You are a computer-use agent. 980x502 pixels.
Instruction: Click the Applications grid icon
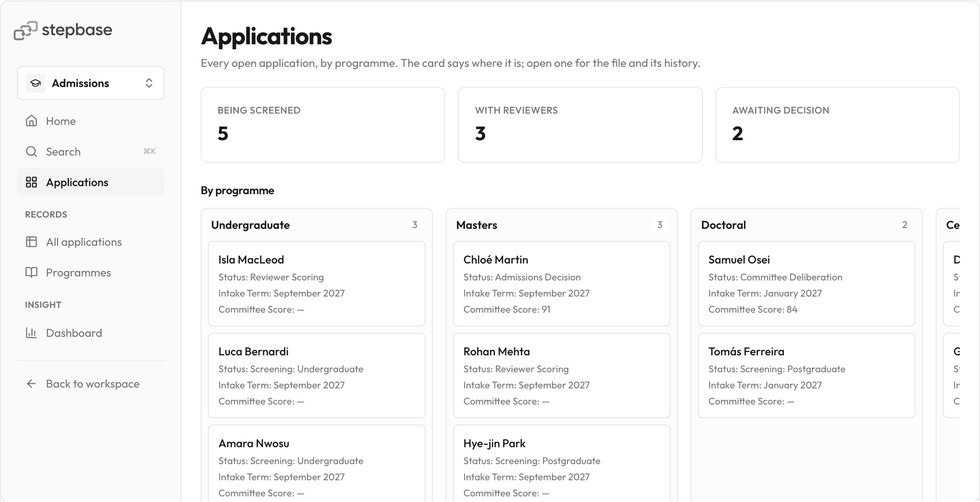click(31, 182)
